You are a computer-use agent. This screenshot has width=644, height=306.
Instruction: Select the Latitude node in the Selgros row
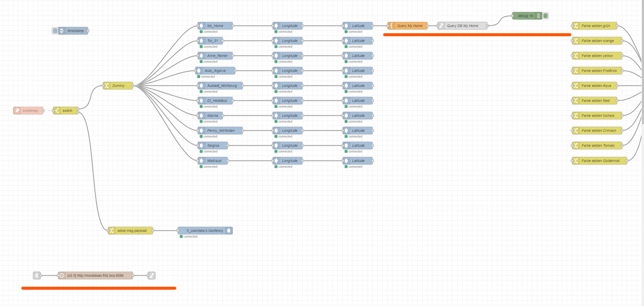357,146
